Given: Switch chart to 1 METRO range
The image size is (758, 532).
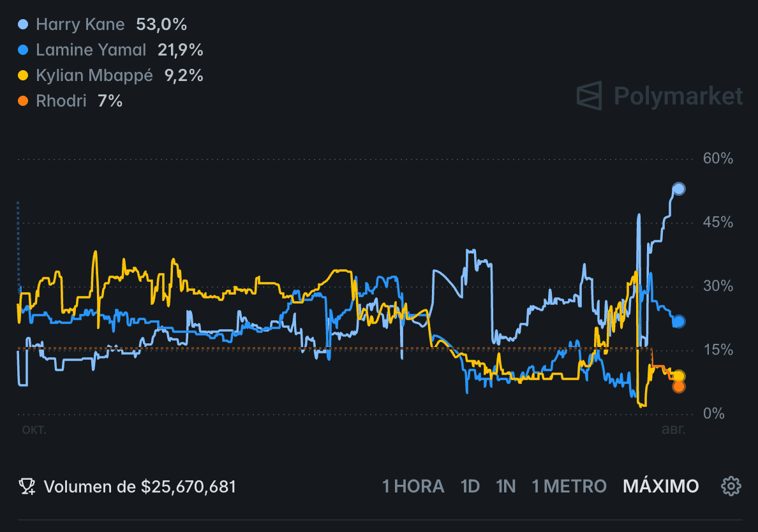Looking at the screenshot, I should click(569, 487).
